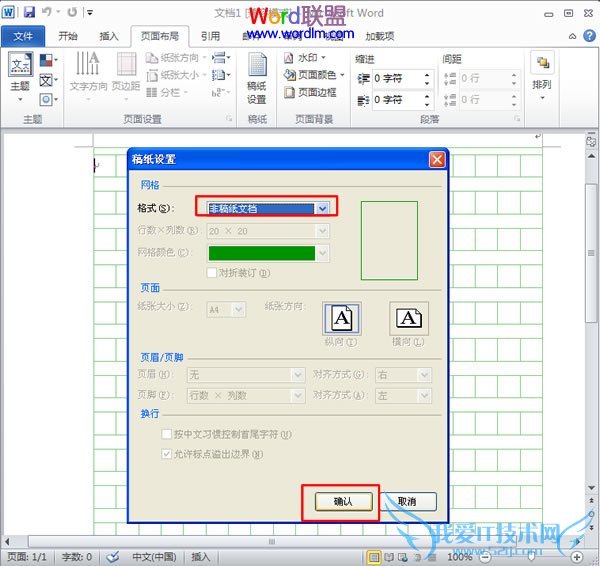This screenshot has width=600, height=566.
Task: Click the 稿纸设置 ribbon icon
Action: (x=257, y=77)
